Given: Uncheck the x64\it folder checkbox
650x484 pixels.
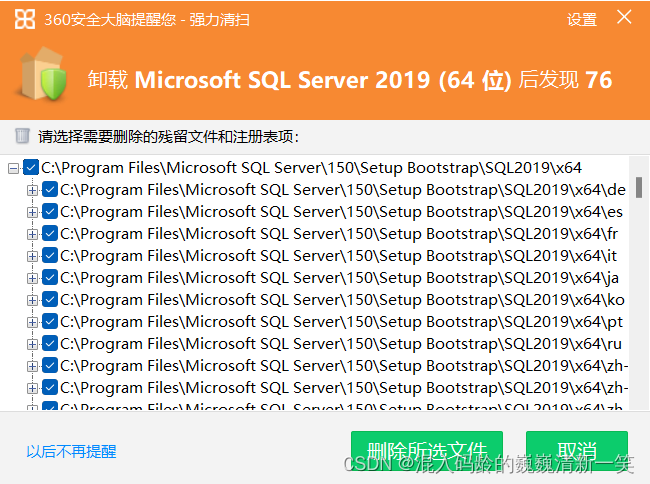Looking at the screenshot, I should 50,255.
